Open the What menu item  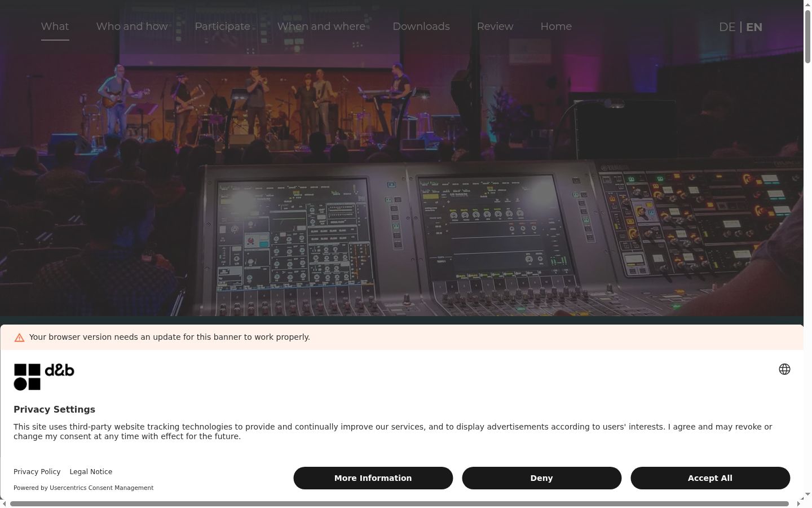tap(55, 27)
